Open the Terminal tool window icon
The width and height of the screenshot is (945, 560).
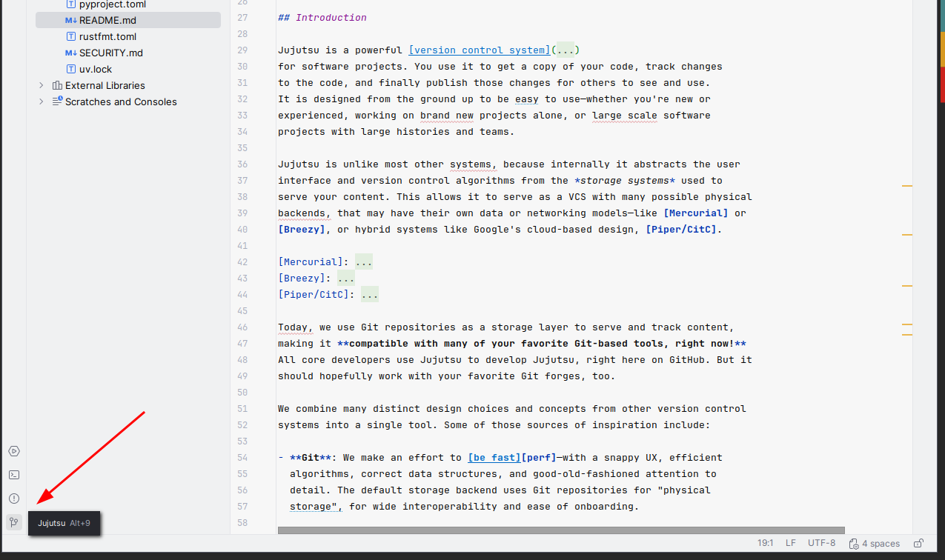pyautogui.click(x=13, y=475)
